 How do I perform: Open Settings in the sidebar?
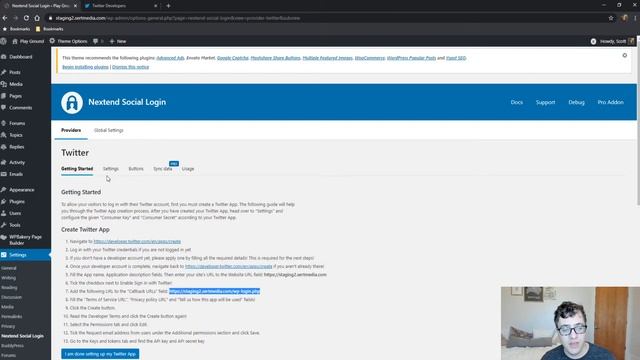coord(25,255)
